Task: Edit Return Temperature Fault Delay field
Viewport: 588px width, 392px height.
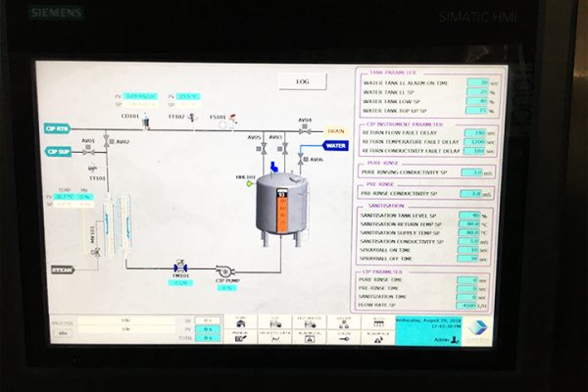Action: point(474,142)
